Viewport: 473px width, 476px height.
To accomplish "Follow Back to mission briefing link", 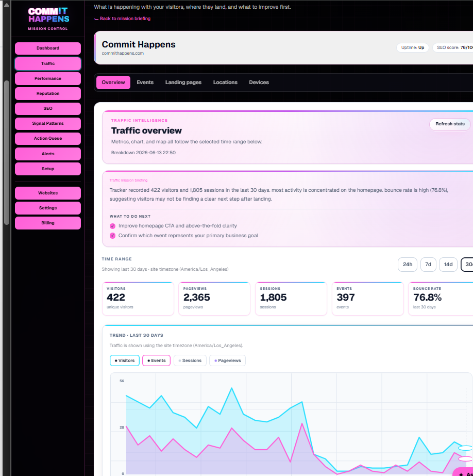I will pos(122,19).
